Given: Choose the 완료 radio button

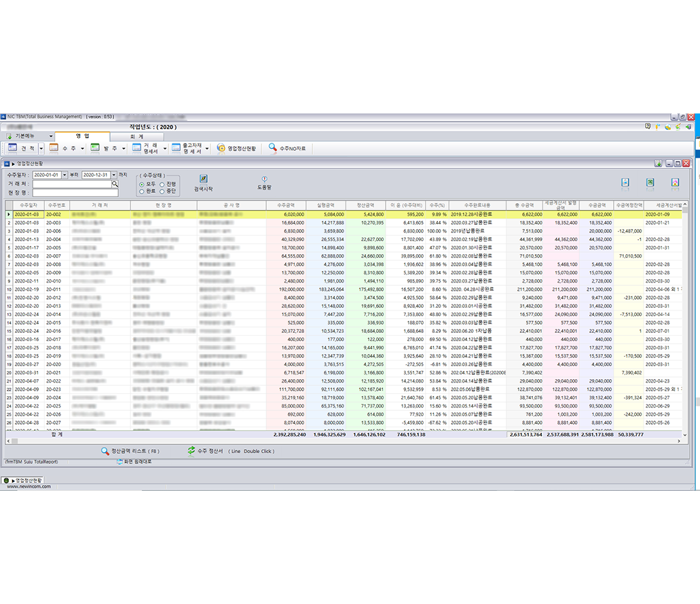Looking at the screenshot, I should [x=142, y=191].
